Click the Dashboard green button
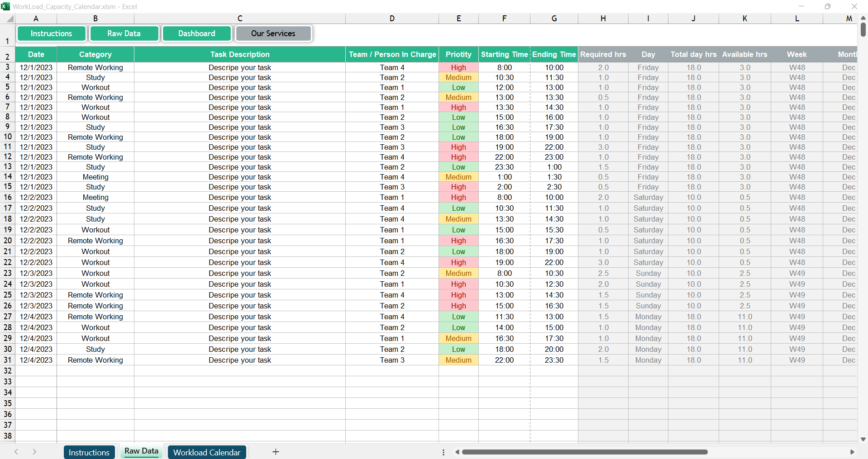 pyautogui.click(x=196, y=33)
